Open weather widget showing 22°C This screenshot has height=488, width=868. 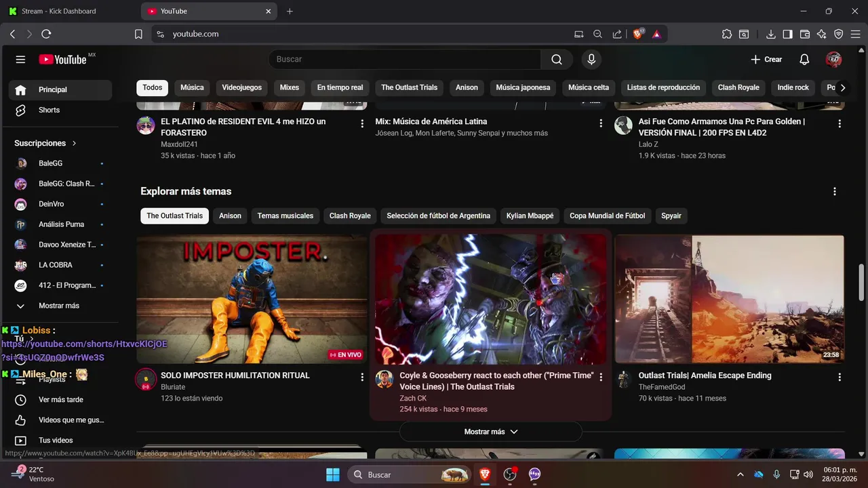(34, 474)
